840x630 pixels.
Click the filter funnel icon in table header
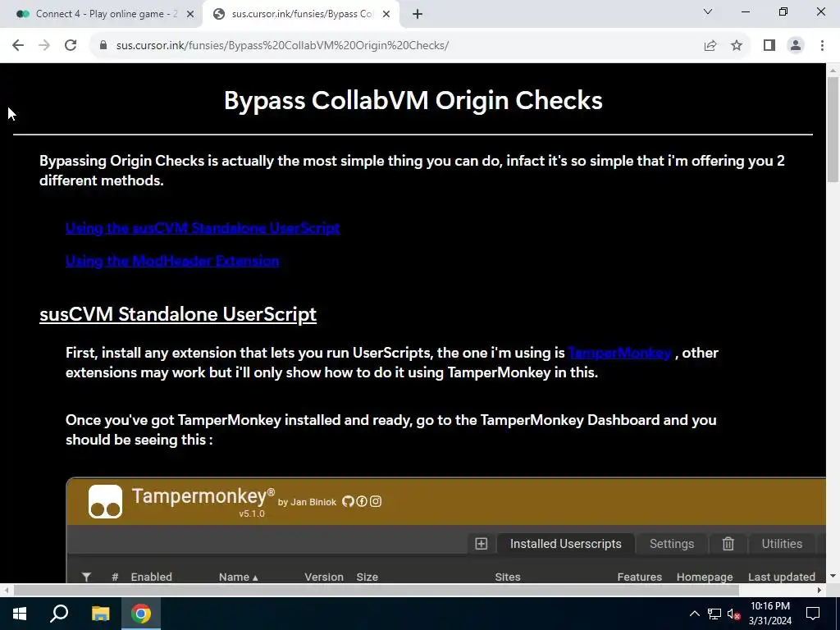[86, 577]
